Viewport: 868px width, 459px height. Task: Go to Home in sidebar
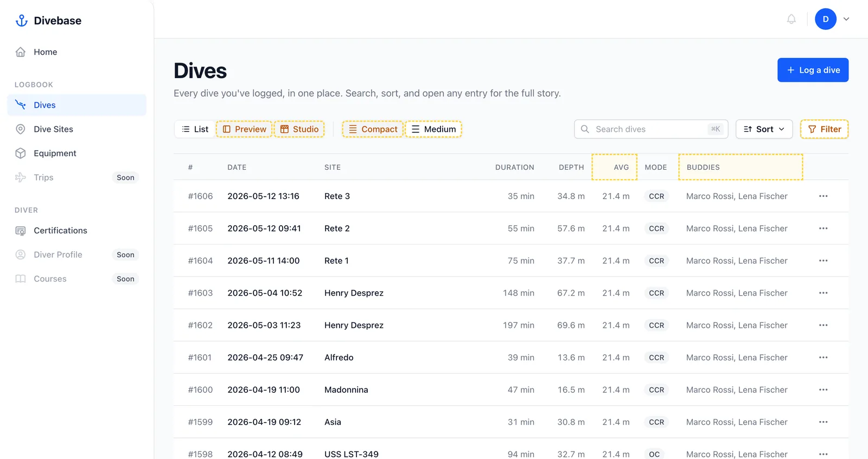click(x=76, y=52)
